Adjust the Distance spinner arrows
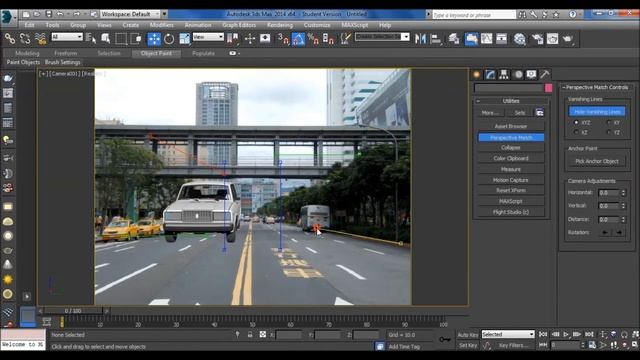Viewport: 640px width, 360px height. click(623, 219)
